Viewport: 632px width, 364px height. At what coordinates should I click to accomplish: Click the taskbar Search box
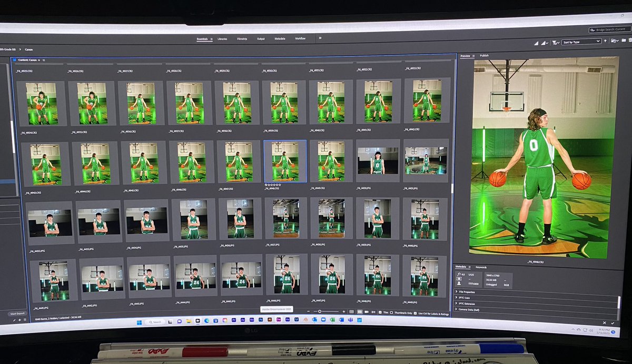(x=155, y=322)
